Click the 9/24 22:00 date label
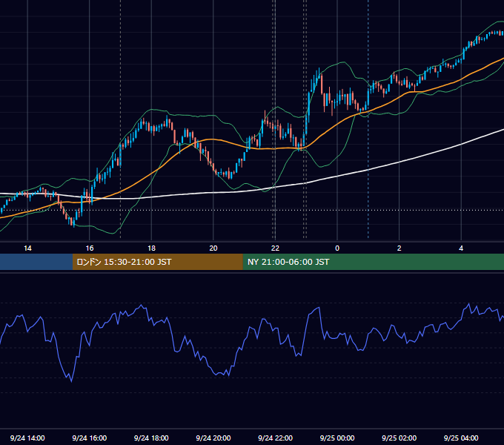Screen dimensions: 504x445 tap(276, 438)
